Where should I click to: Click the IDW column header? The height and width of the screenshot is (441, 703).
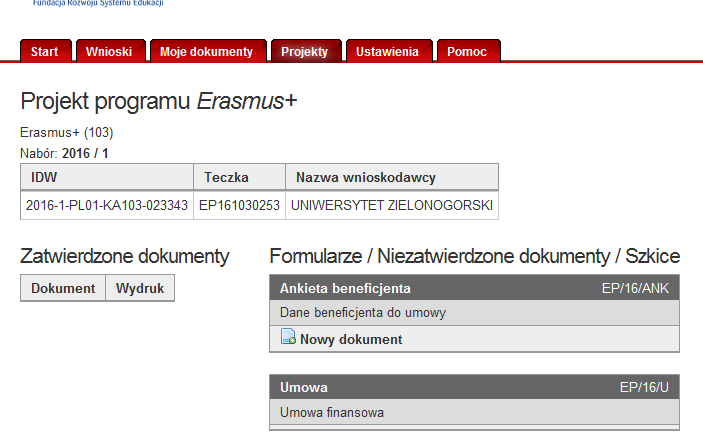[107, 177]
